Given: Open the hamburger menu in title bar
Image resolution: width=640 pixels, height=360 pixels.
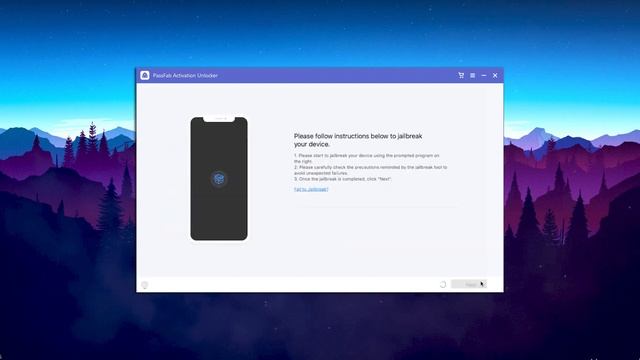Looking at the screenshot, I should 473,76.
